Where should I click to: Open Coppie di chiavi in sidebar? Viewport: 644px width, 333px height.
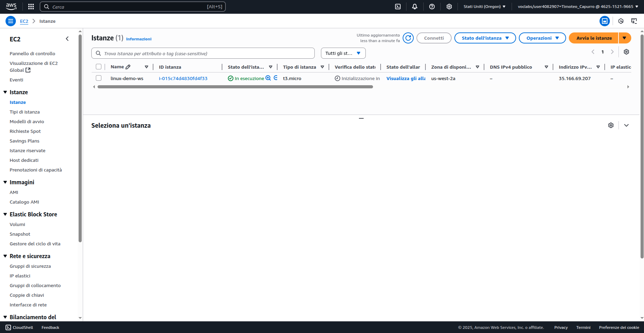(27, 295)
